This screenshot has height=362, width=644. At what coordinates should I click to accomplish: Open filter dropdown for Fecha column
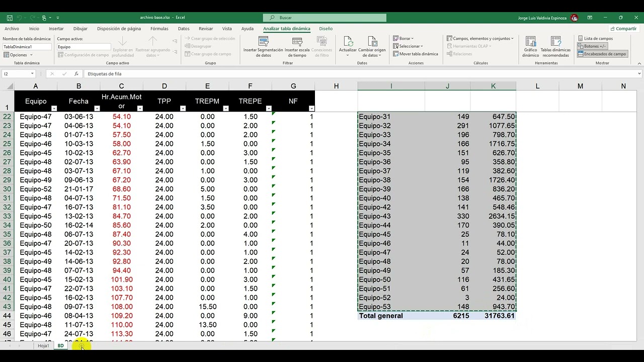pyautogui.click(x=97, y=109)
